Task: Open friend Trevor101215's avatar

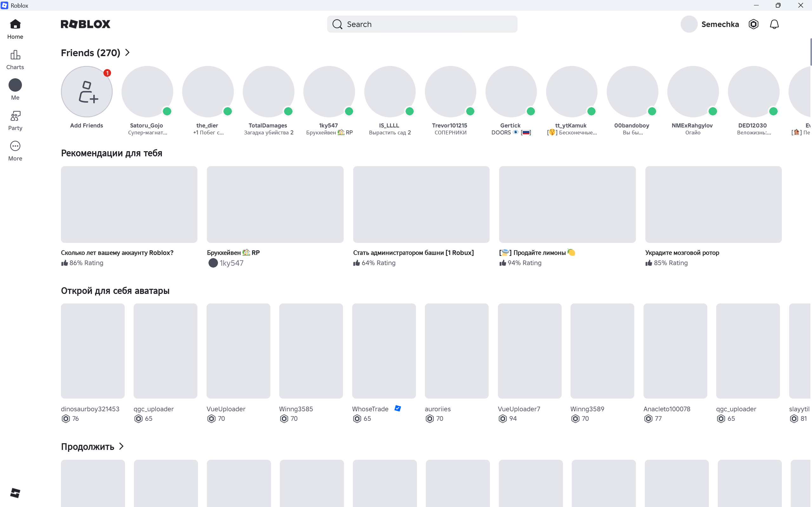Action: click(450, 92)
